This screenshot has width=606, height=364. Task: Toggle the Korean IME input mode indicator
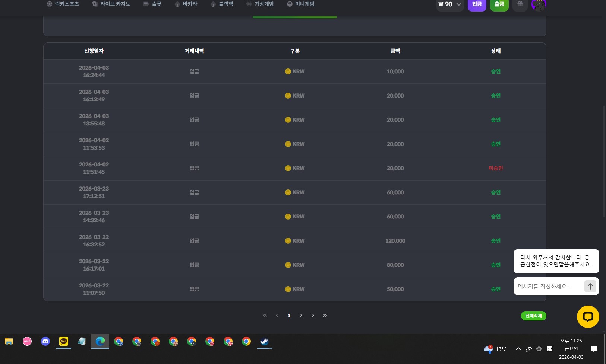(x=549, y=349)
